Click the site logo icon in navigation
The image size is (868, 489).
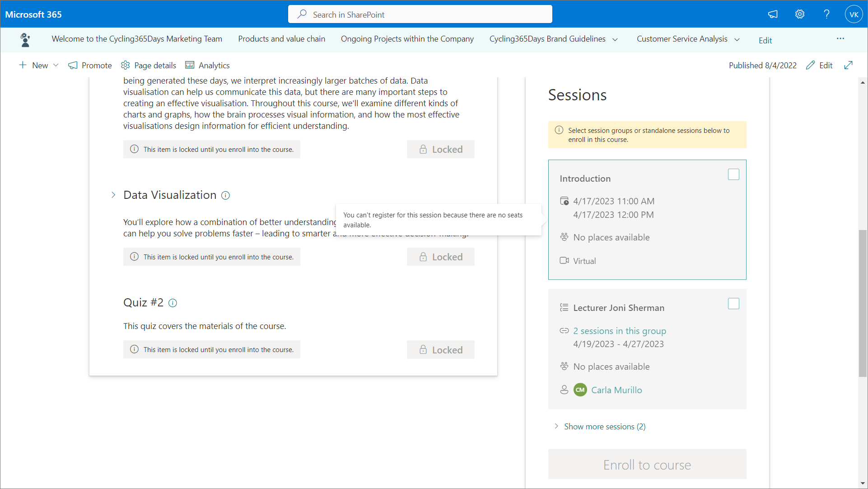click(25, 40)
